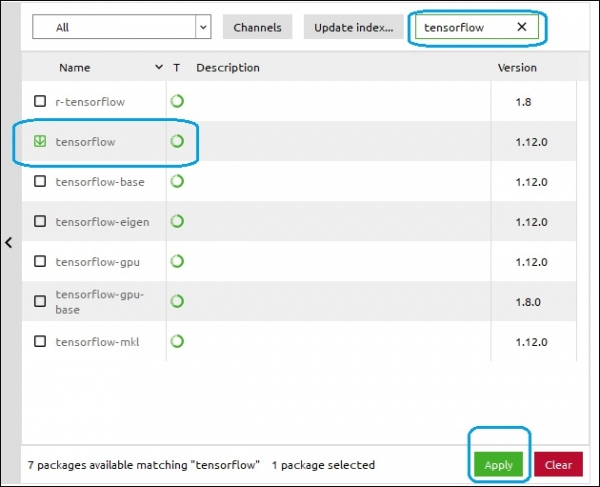The width and height of the screenshot is (600, 487).
Task: Click the type icon in the tensorflow-eigen row
Action: coord(177,222)
